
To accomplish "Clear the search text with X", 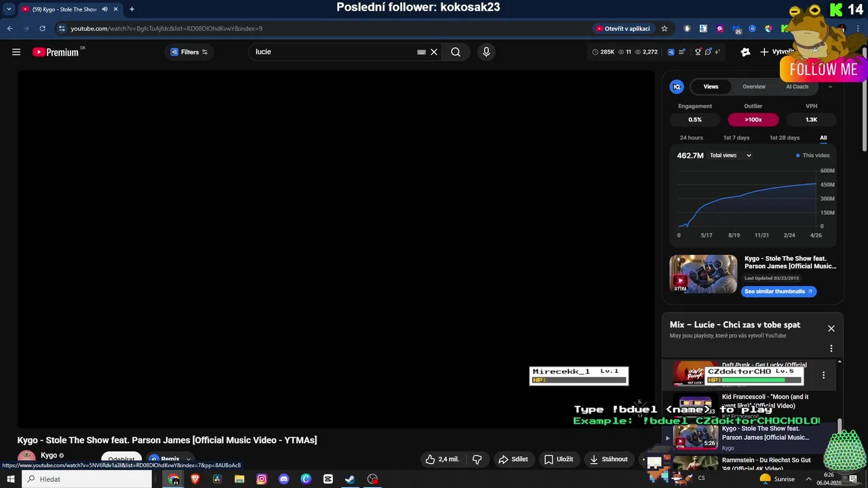I will (x=434, y=52).
